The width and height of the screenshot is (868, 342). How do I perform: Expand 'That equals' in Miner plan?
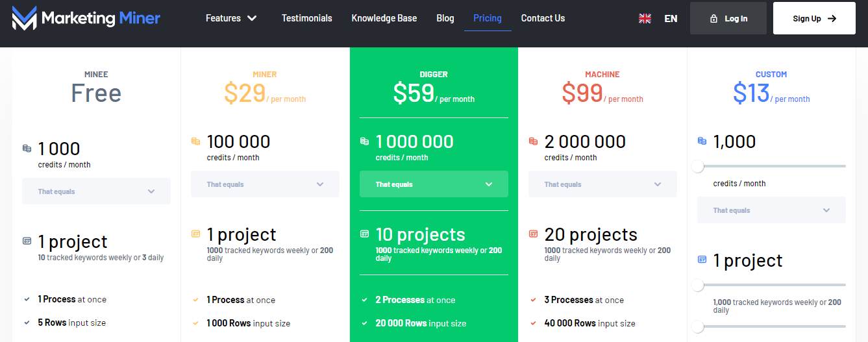265,184
